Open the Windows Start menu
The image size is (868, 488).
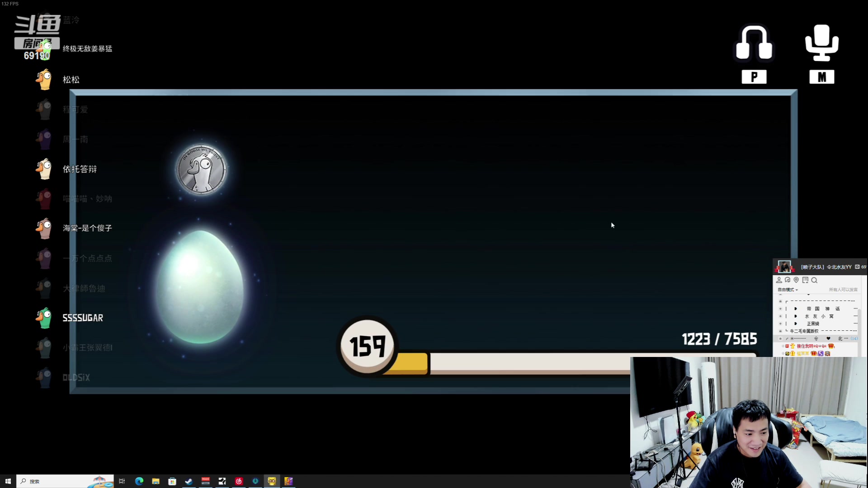[x=8, y=481]
